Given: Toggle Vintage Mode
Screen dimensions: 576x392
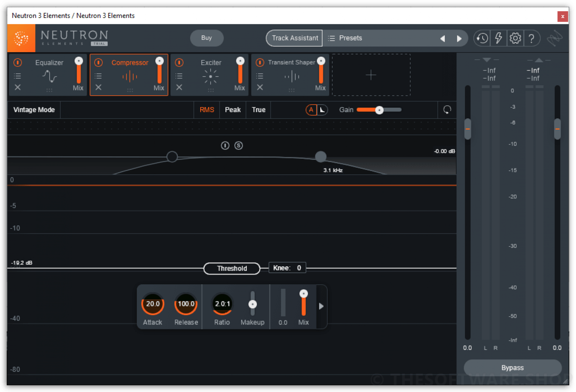Looking at the screenshot, I should coord(34,110).
